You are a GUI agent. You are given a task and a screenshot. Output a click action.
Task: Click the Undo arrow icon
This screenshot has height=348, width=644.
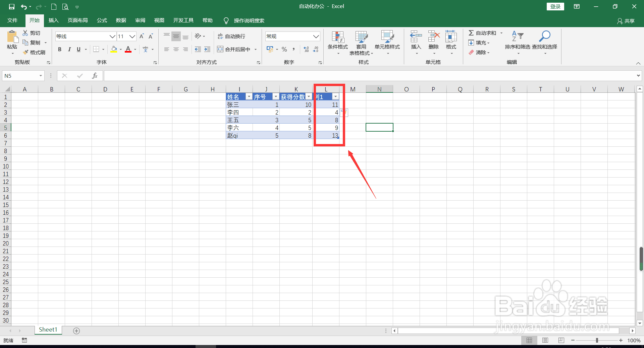pos(23,7)
